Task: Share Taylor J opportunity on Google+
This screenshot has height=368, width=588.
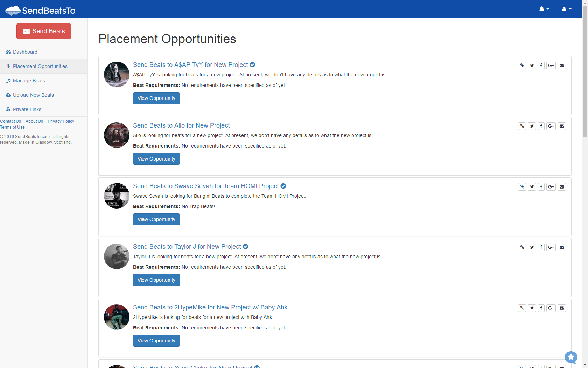Action: click(551, 247)
